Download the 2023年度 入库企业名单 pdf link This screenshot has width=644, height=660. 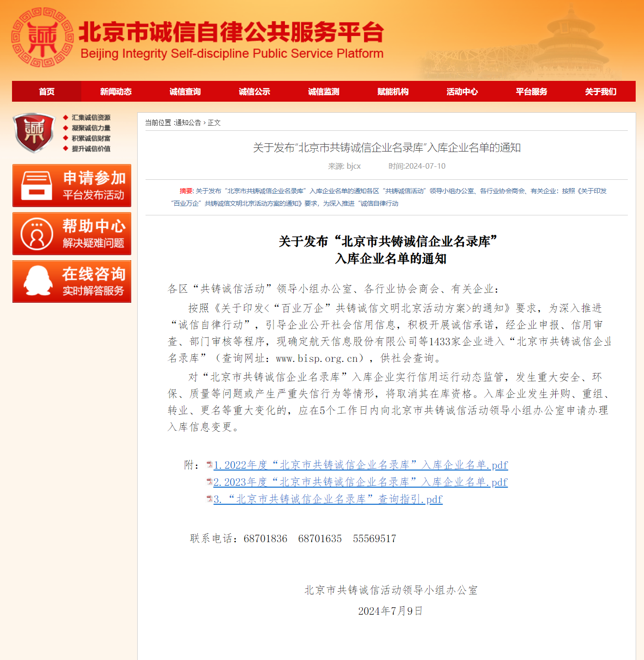click(x=360, y=482)
